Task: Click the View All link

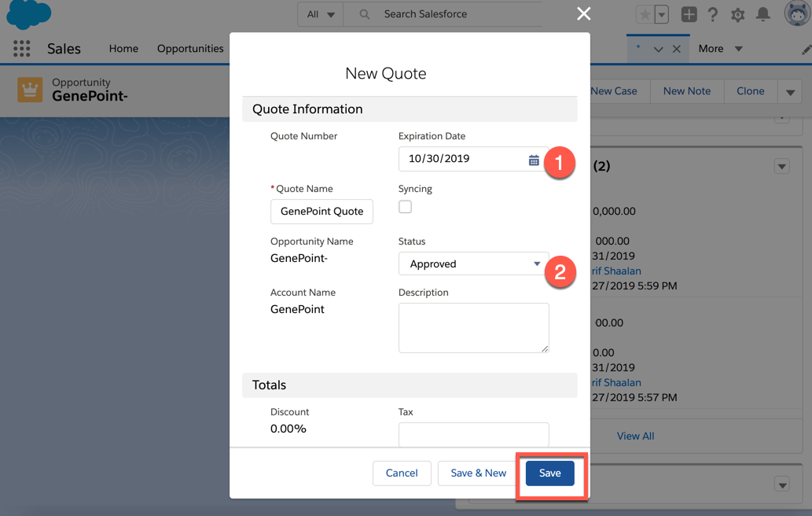Action: tap(635, 437)
